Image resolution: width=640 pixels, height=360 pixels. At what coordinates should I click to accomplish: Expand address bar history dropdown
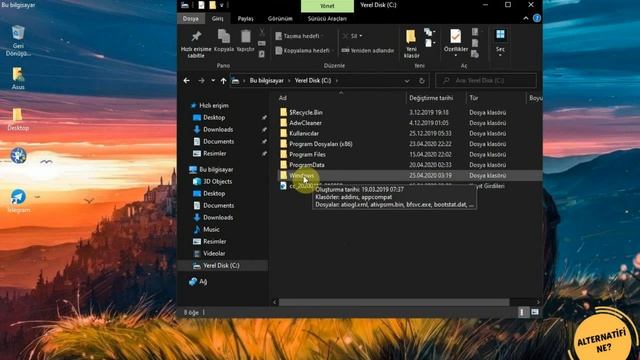pos(407,81)
